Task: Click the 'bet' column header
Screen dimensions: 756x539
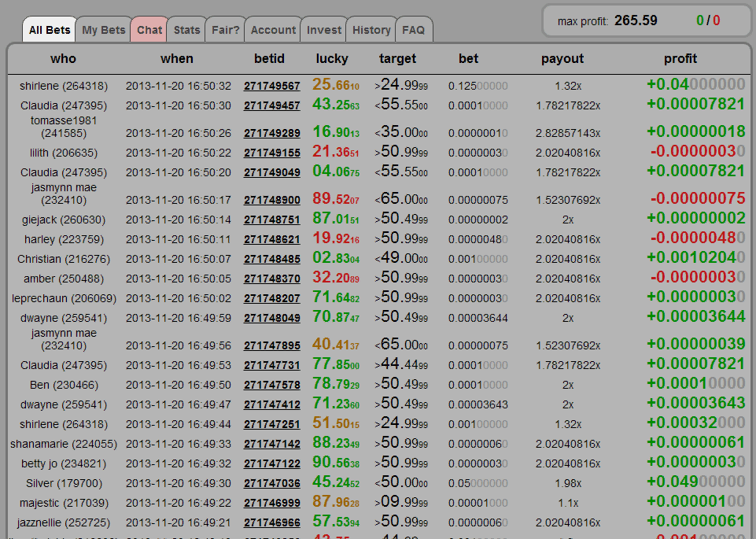Action: (x=468, y=59)
